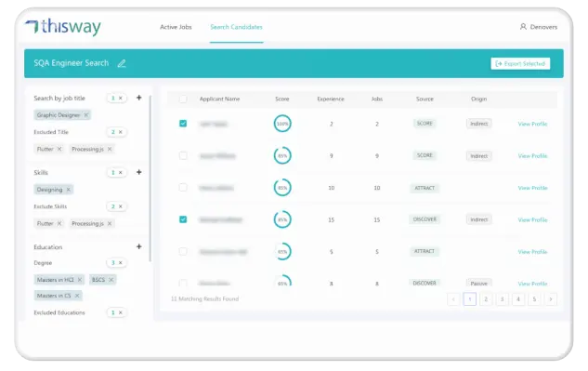Image resolution: width=588 pixels, height=371 pixels.
Task: Add a new skill with plus icon
Action: [138, 172]
